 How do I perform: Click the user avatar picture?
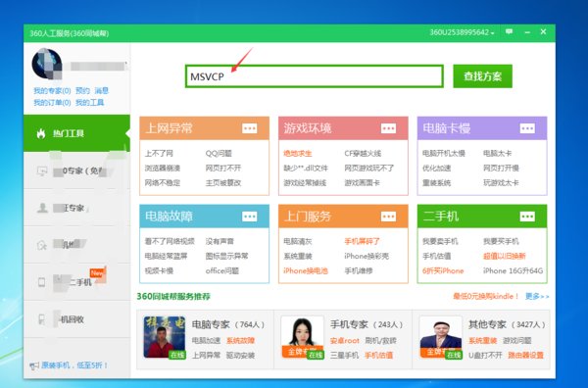[x=47, y=64]
